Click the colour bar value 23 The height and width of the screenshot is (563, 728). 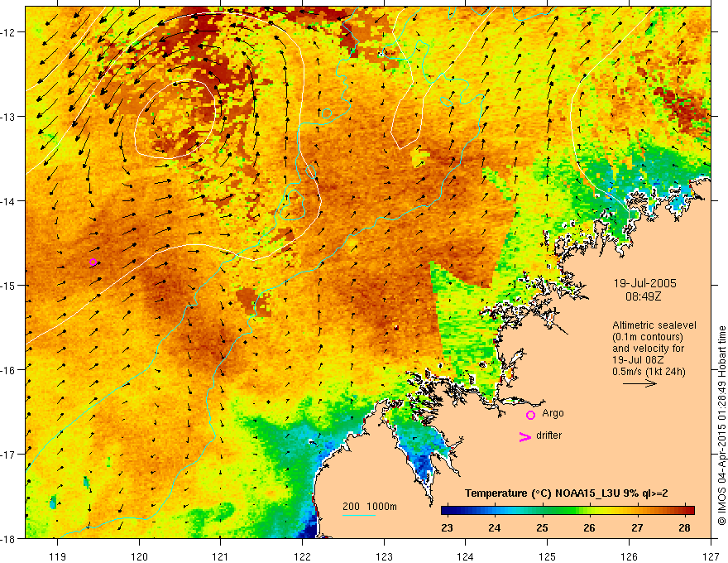[x=447, y=528]
